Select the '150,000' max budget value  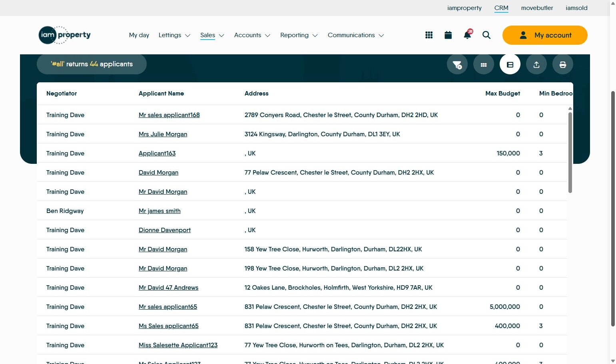coord(508,153)
